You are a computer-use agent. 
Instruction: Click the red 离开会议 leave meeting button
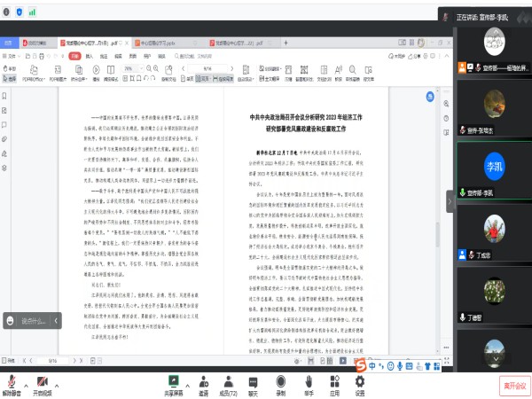point(513,386)
